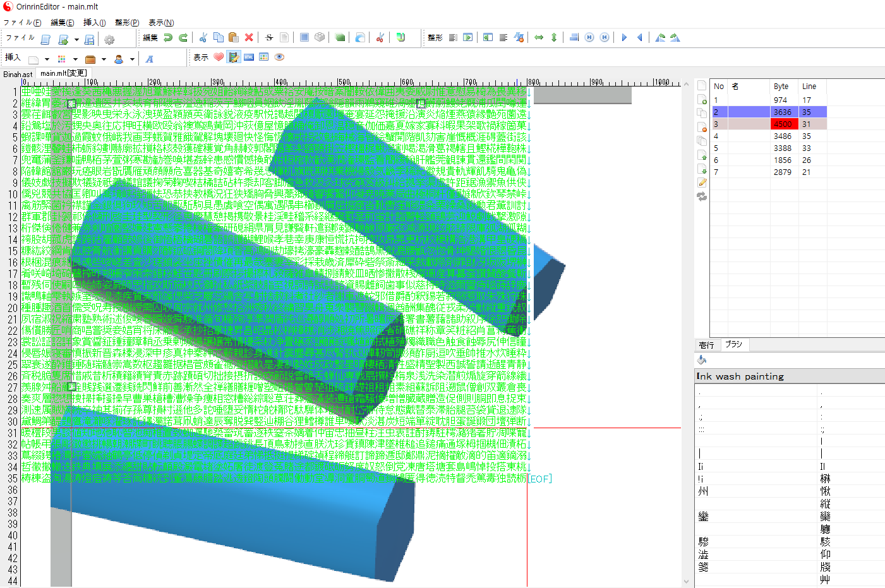Click the green undo arrow icon
Screen dimensions: 885x588
pyautogui.click(x=168, y=38)
